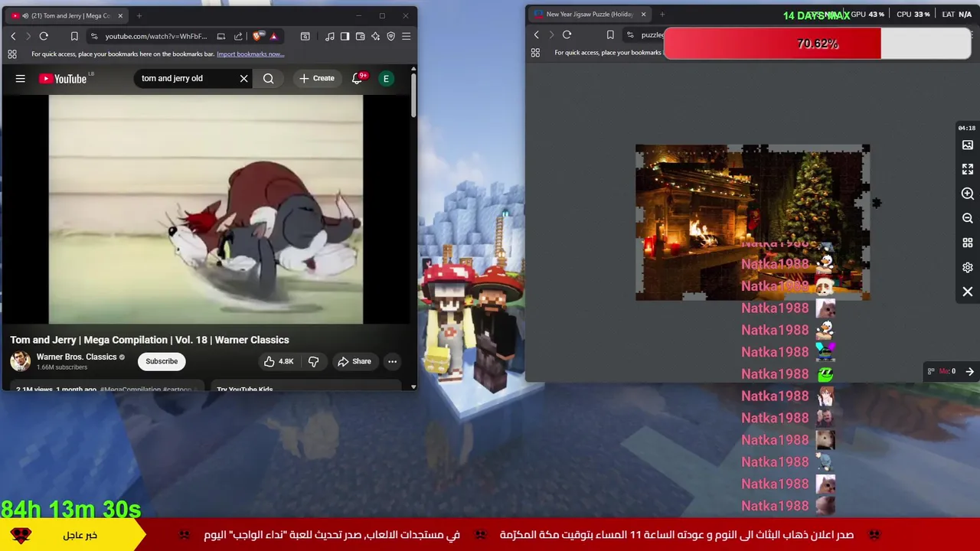The image size is (980, 551).
Task: Open site settings icon in puzzle window
Action: [630, 34]
